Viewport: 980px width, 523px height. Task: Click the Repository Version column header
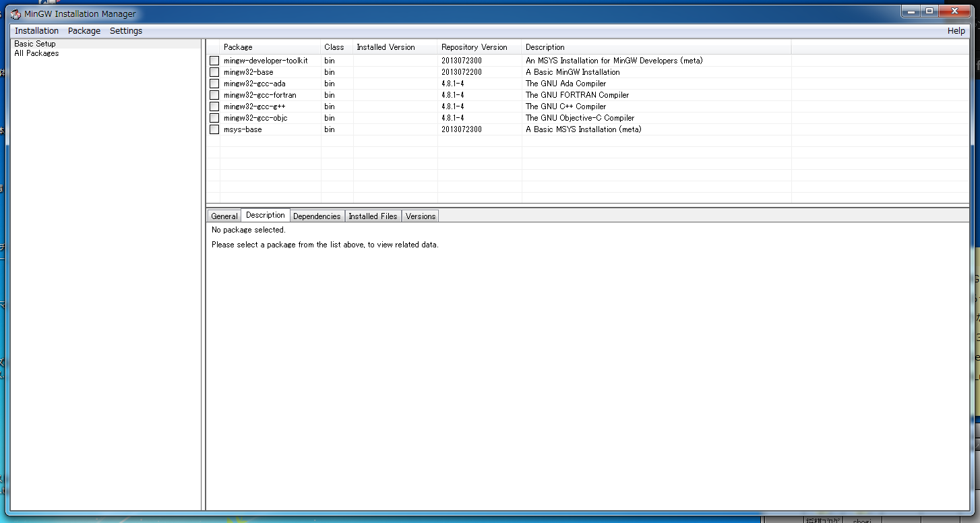[480, 47]
